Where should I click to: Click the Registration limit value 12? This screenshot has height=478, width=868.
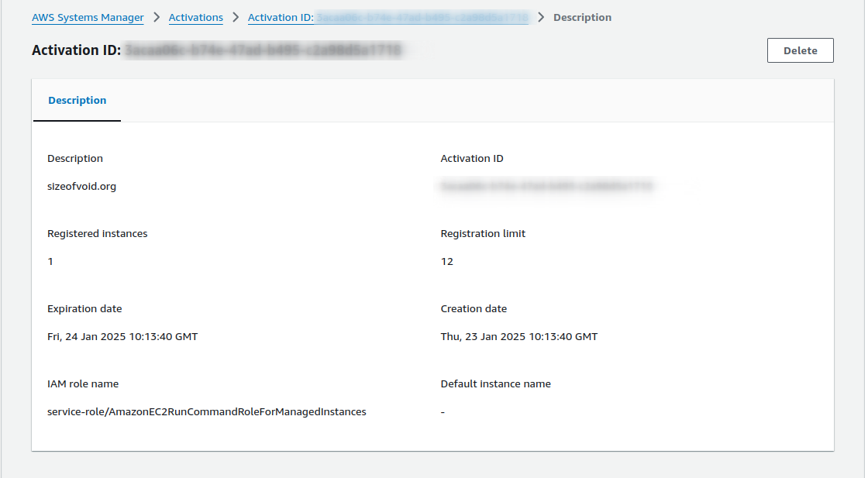point(447,261)
